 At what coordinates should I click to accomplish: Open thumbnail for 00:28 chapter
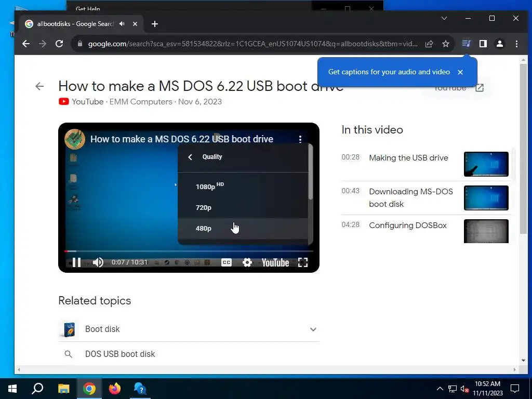pyautogui.click(x=486, y=164)
